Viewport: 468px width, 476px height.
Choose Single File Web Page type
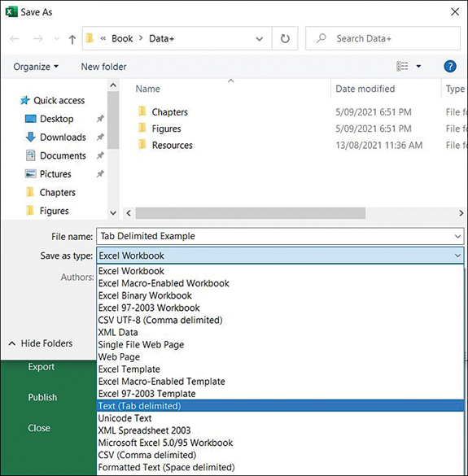click(x=280, y=344)
